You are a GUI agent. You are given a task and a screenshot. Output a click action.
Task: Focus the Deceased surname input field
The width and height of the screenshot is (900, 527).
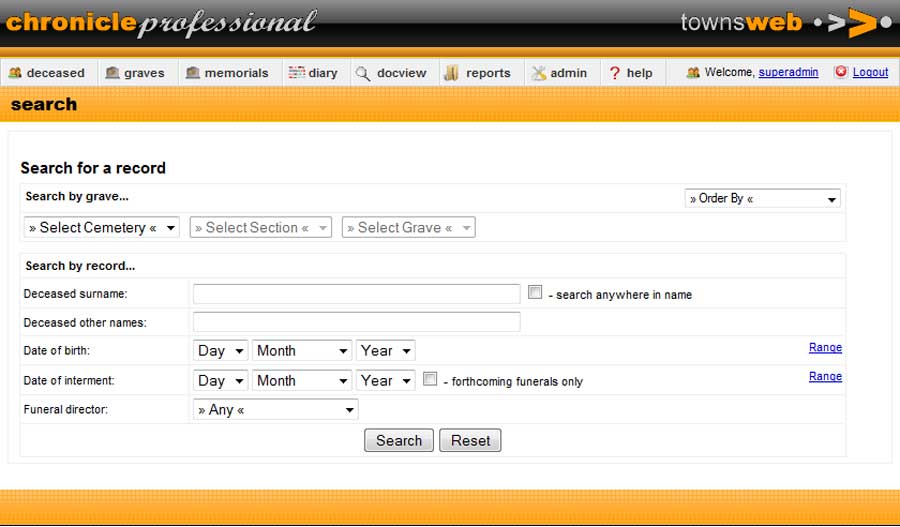click(x=356, y=293)
